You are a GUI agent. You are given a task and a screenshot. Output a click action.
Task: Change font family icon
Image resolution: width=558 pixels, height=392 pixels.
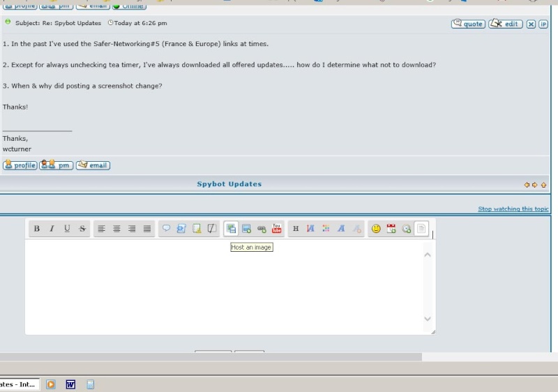[x=341, y=229]
